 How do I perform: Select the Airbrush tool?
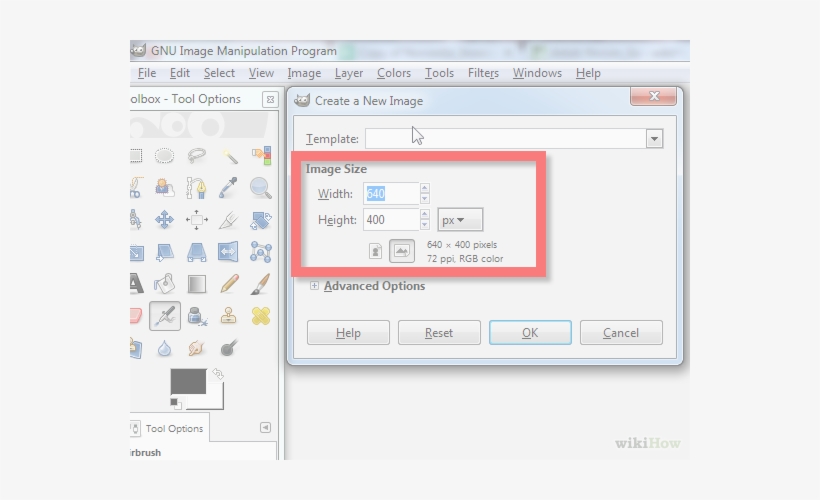tap(165, 316)
